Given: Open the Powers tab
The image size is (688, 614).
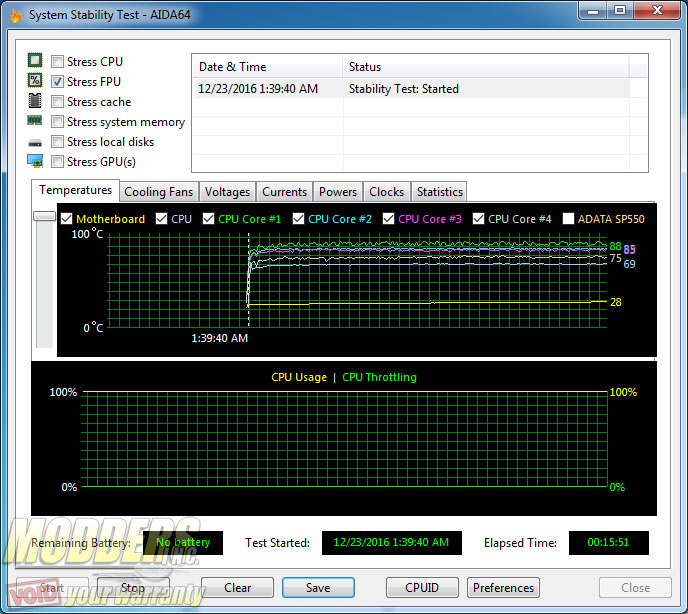Looking at the screenshot, I should click(338, 192).
